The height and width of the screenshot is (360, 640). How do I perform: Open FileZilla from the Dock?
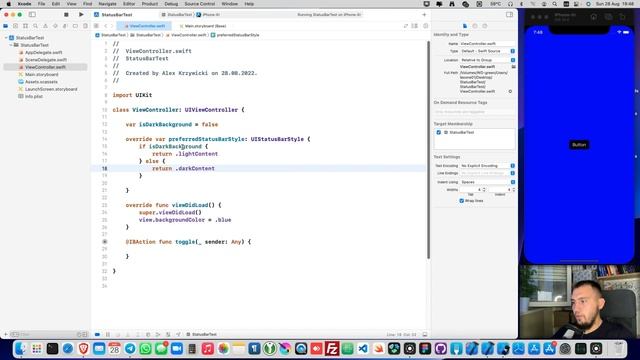click(x=332, y=349)
